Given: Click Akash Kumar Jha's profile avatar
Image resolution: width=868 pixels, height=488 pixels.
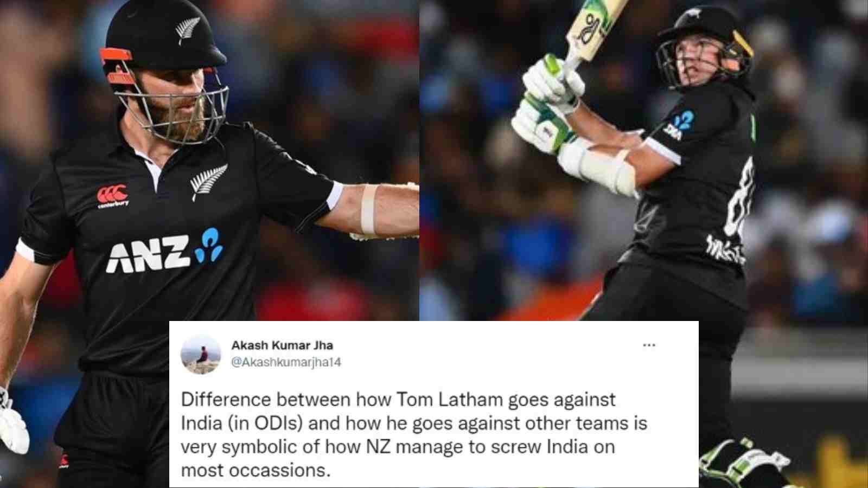Looking at the screenshot, I should pyautogui.click(x=200, y=355).
